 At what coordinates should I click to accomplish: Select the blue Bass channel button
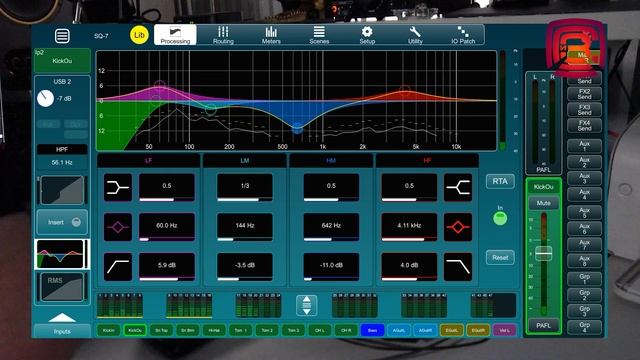[x=372, y=330]
